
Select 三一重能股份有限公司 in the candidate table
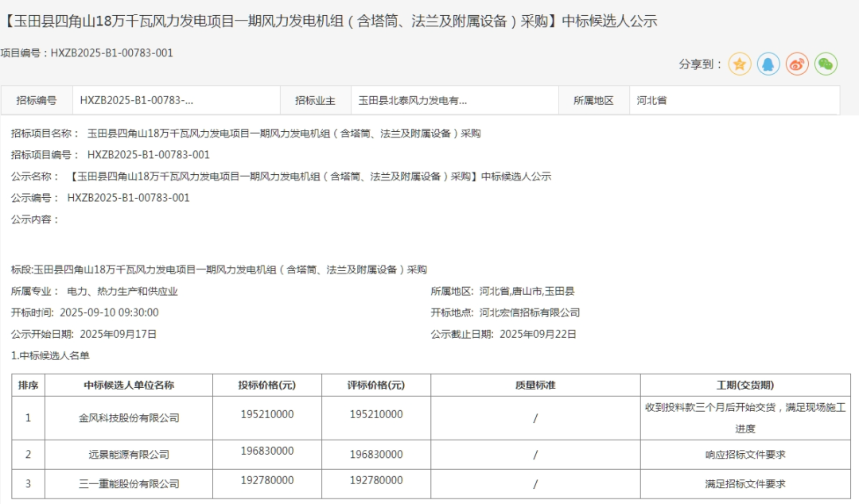129,483
